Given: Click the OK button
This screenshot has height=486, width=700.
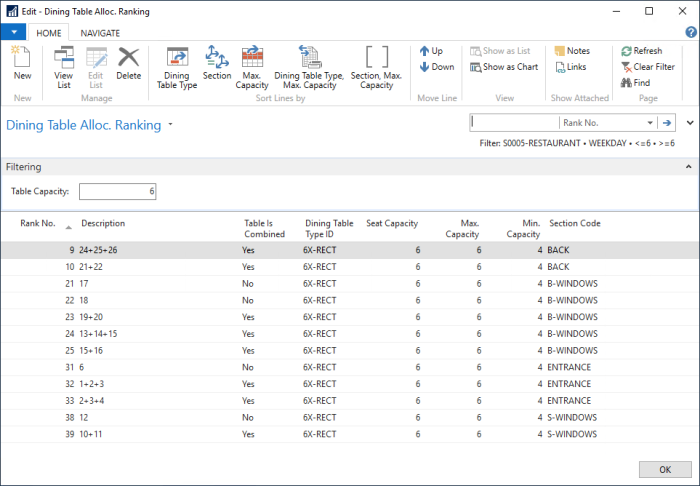Looking at the screenshot, I should pyautogui.click(x=664, y=469).
